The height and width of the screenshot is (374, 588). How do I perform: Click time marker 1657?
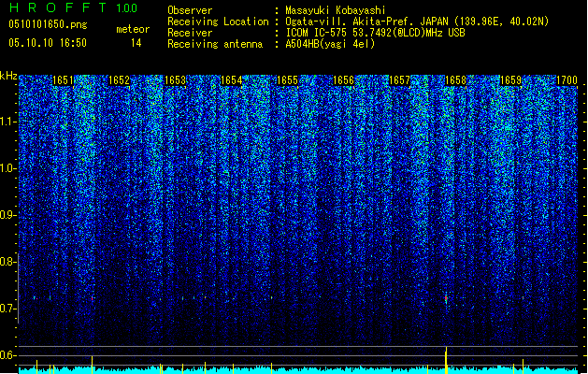(399, 80)
